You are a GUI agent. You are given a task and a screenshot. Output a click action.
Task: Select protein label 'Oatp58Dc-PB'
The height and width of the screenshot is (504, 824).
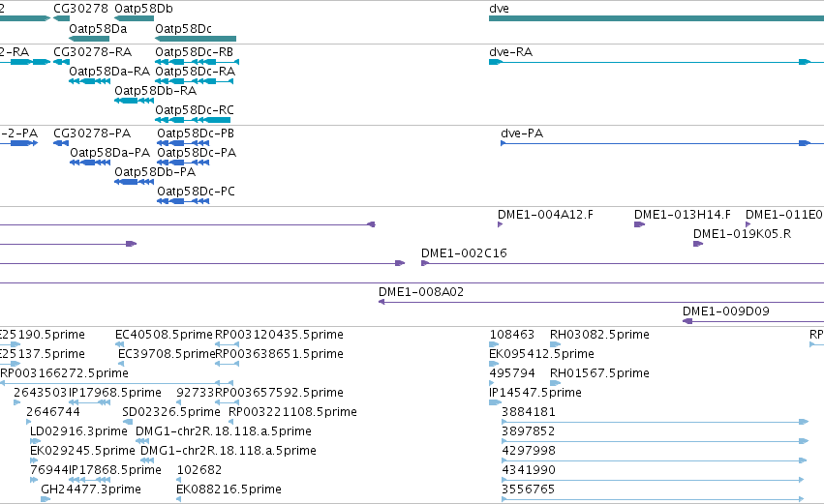[196, 133]
